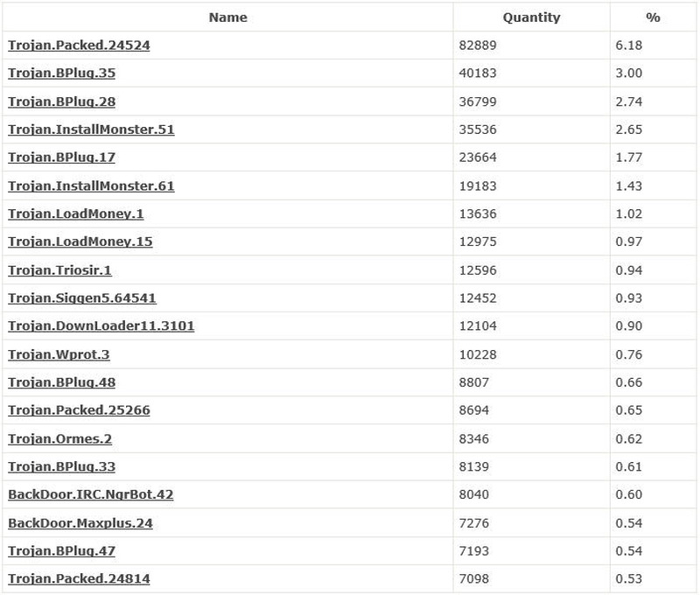700x595 pixels.
Task: Click the % column header
Action: click(x=653, y=17)
